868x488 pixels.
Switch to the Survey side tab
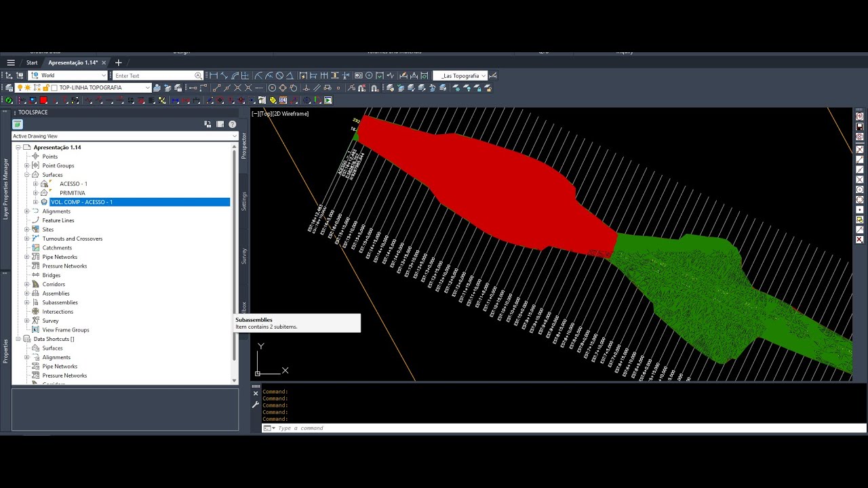tap(244, 256)
